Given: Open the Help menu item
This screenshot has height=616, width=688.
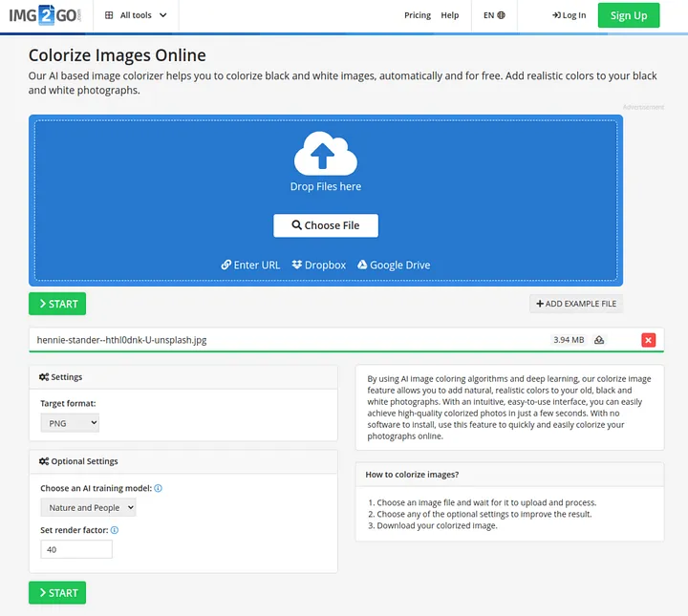Looking at the screenshot, I should 449,15.
